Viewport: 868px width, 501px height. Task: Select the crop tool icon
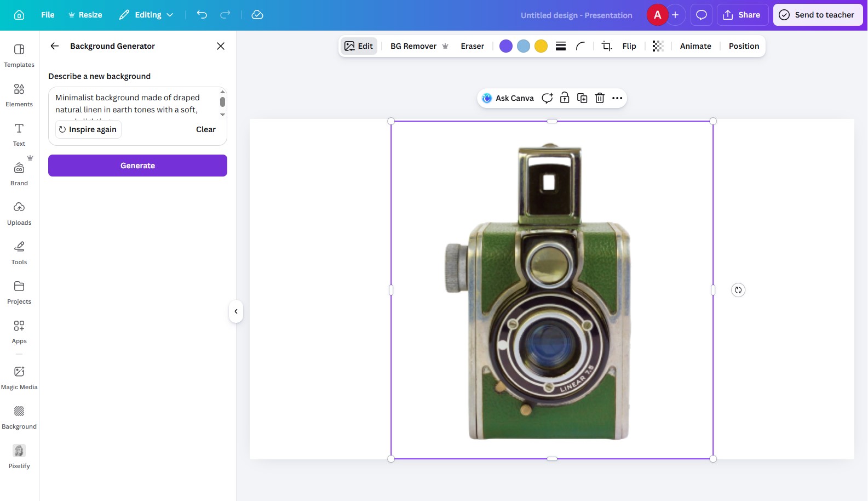pyautogui.click(x=607, y=46)
